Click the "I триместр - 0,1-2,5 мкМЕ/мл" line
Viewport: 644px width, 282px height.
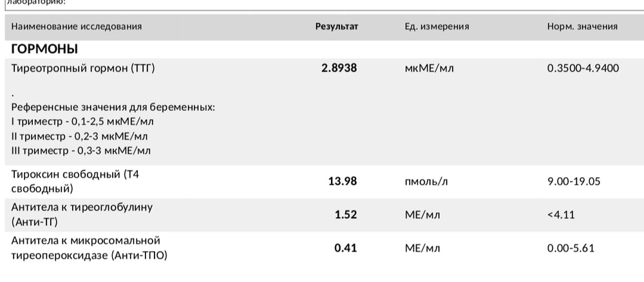tap(83, 121)
